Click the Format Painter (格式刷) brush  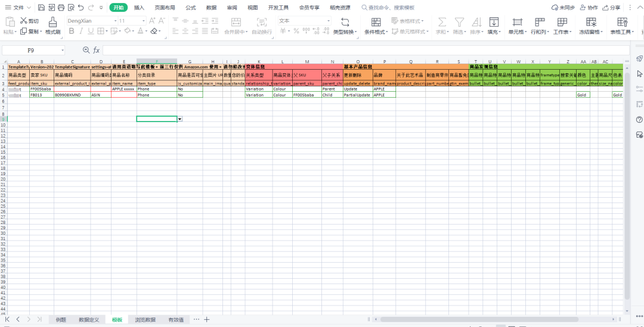click(x=52, y=26)
